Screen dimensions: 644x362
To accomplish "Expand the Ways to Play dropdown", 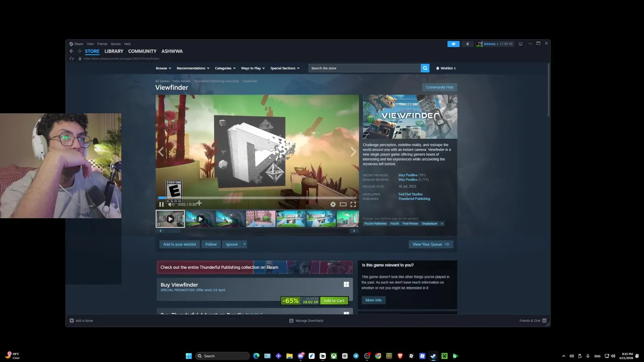I will 253,68.
